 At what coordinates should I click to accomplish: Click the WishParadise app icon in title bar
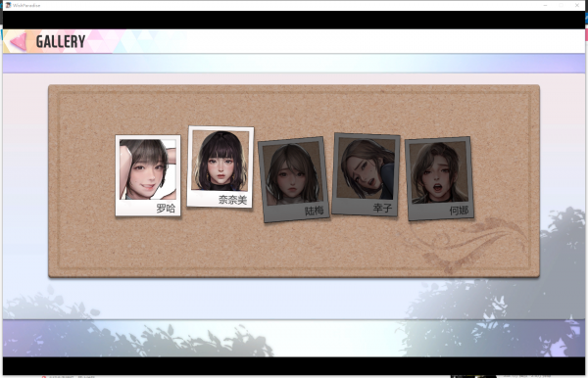8,5
